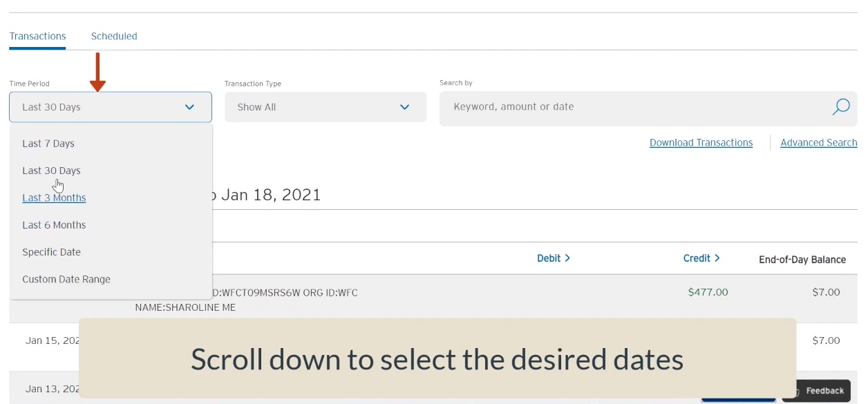Image resolution: width=868 pixels, height=404 pixels.
Task: Focus the keyword, amount or date search field
Action: point(636,108)
